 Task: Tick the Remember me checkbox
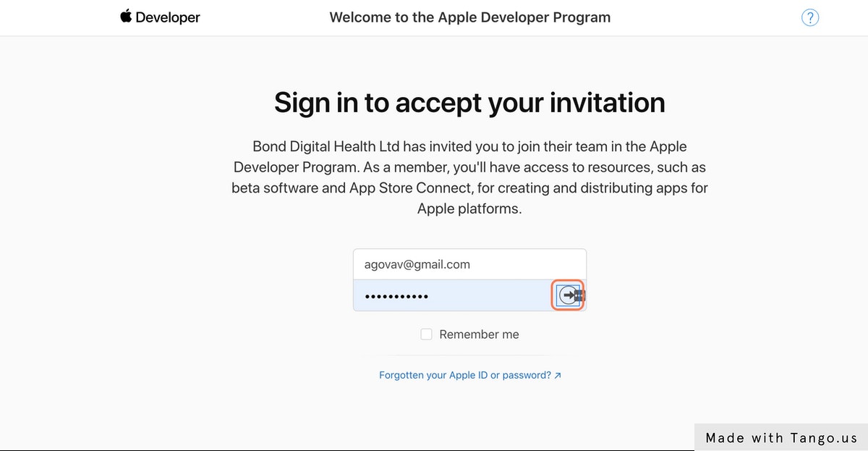(x=427, y=334)
